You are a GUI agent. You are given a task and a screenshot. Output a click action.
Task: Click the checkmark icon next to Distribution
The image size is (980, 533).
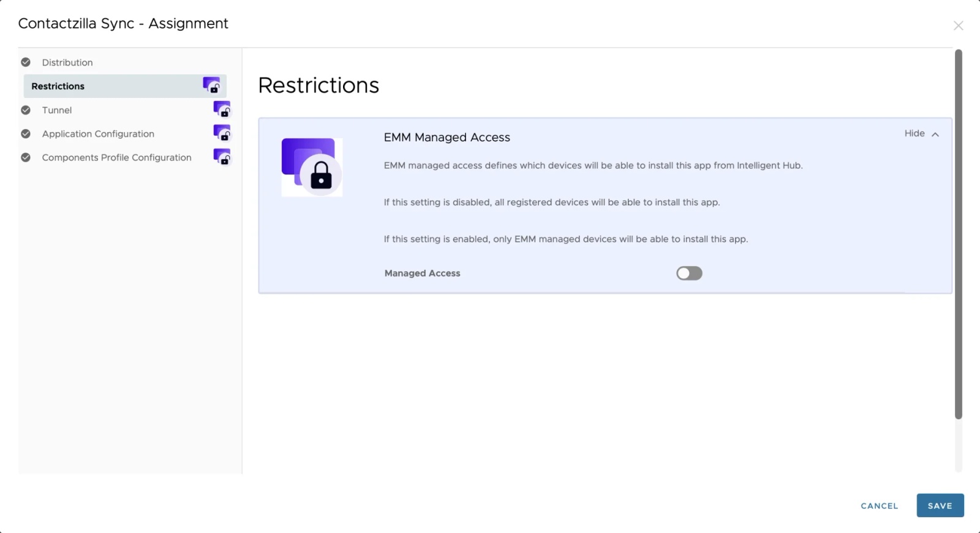(x=25, y=62)
